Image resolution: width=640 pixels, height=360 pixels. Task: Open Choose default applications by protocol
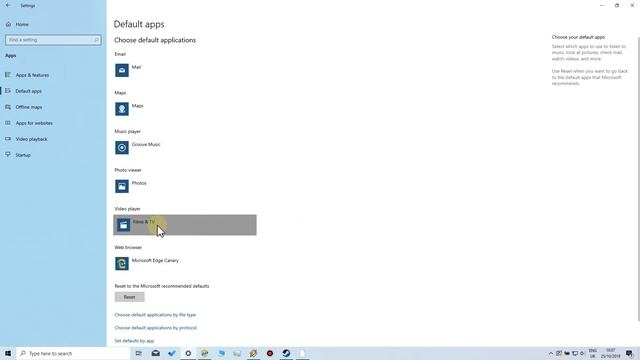tap(156, 328)
